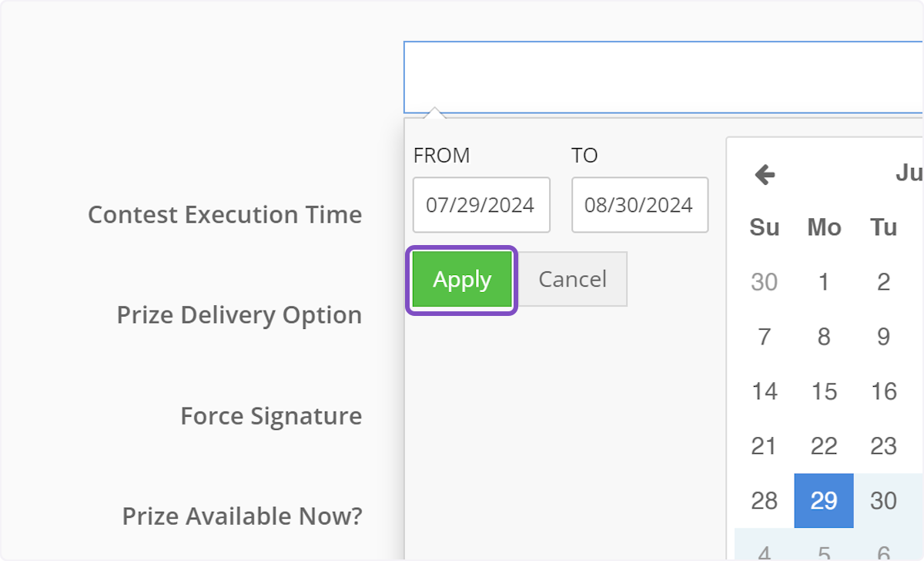
Task: Select day 14 in the calendar
Action: tap(764, 391)
